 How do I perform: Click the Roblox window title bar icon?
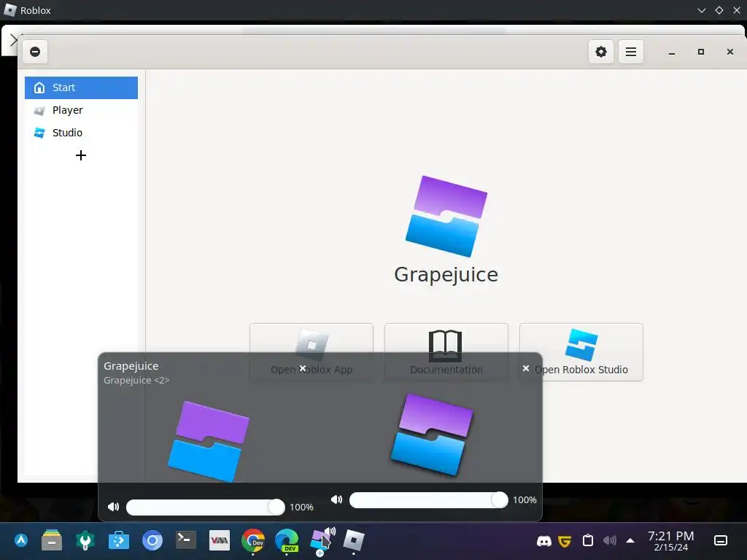coord(10,10)
